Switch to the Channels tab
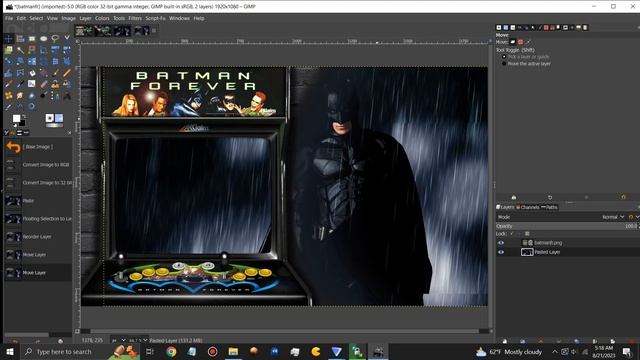The width and height of the screenshot is (640, 360). click(528, 207)
